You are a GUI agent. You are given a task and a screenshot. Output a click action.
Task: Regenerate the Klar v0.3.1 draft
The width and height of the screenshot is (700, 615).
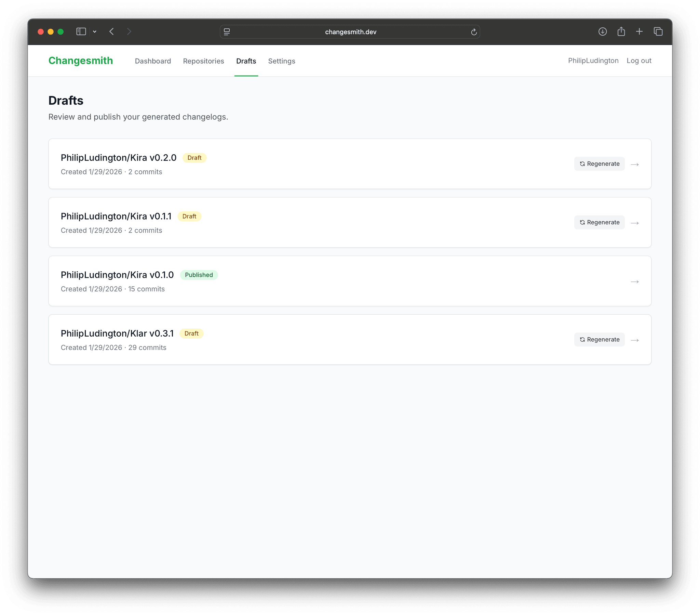pos(599,340)
